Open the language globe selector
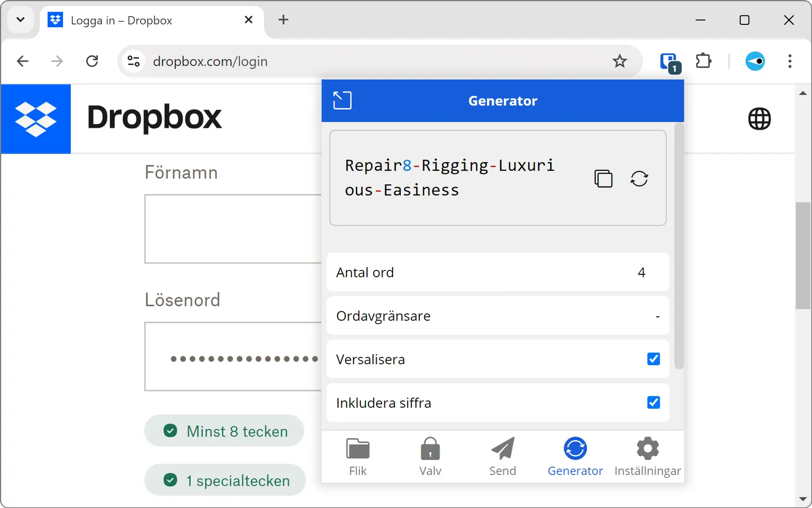Viewport: 812px width, 508px height. [x=759, y=119]
